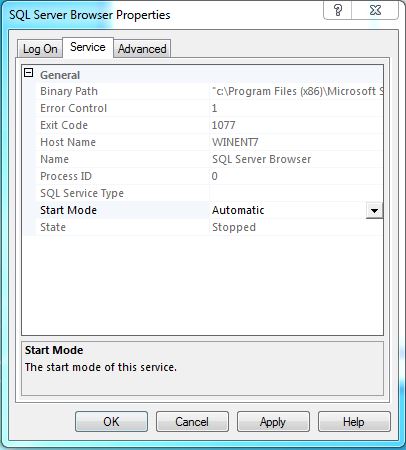Select the Exit Code property label
The width and height of the screenshot is (406, 450).
click(64, 125)
